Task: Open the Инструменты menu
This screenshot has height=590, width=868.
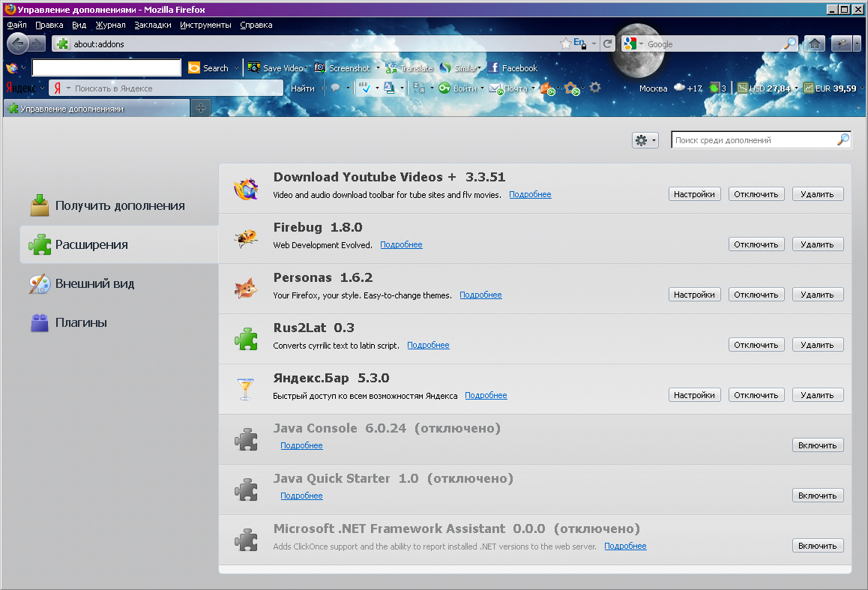Action: pos(205,25)
